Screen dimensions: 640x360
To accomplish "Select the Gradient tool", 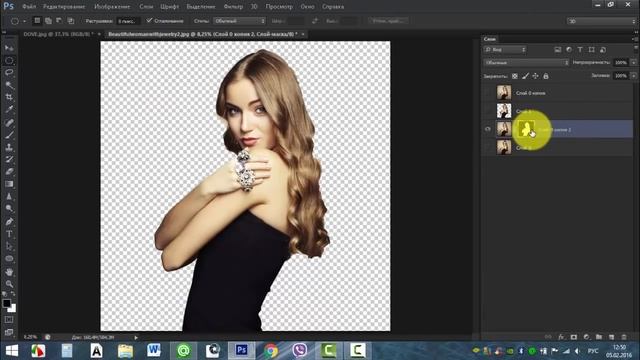I will point(9,184).
